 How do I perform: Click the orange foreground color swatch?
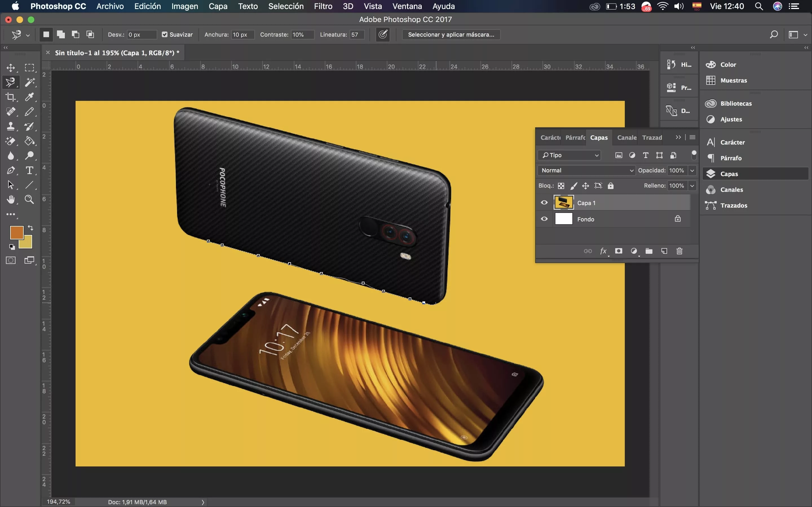[16, 232]
